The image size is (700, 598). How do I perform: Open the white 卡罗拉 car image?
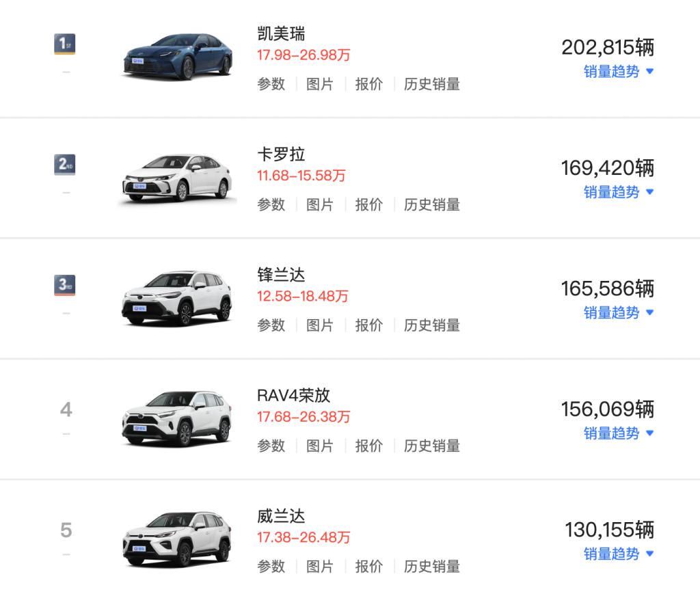[x=177, y=178]
